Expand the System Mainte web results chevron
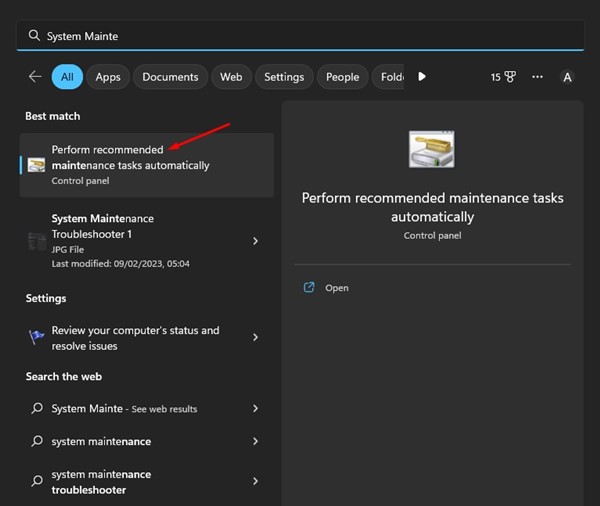 tap(255, 408)
